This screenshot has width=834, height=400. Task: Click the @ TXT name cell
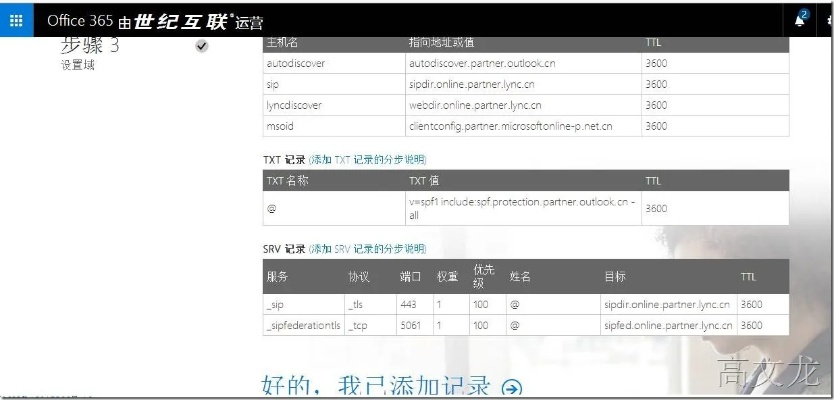pos(334,209)
